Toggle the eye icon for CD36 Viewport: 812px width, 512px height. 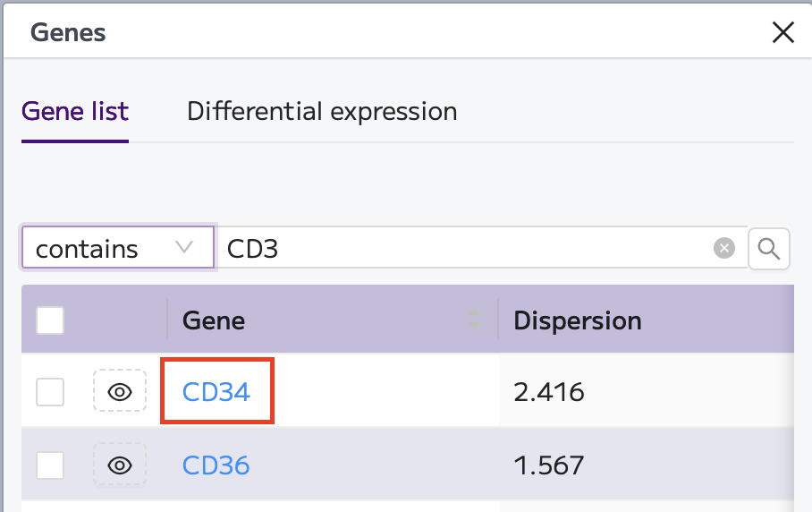coord(120,465)
